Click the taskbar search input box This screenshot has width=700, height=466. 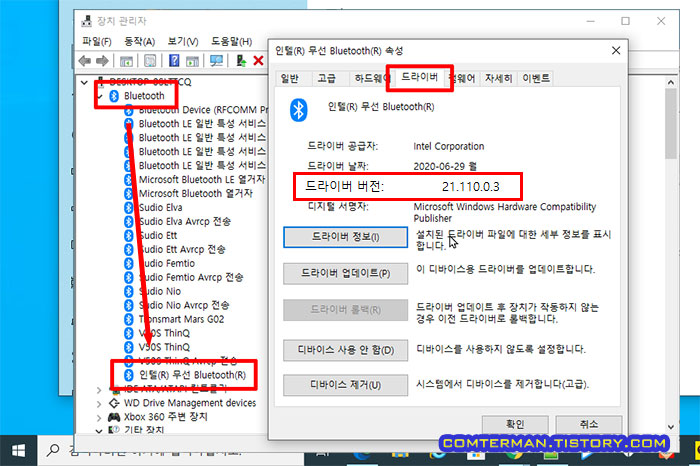(170, 450)
